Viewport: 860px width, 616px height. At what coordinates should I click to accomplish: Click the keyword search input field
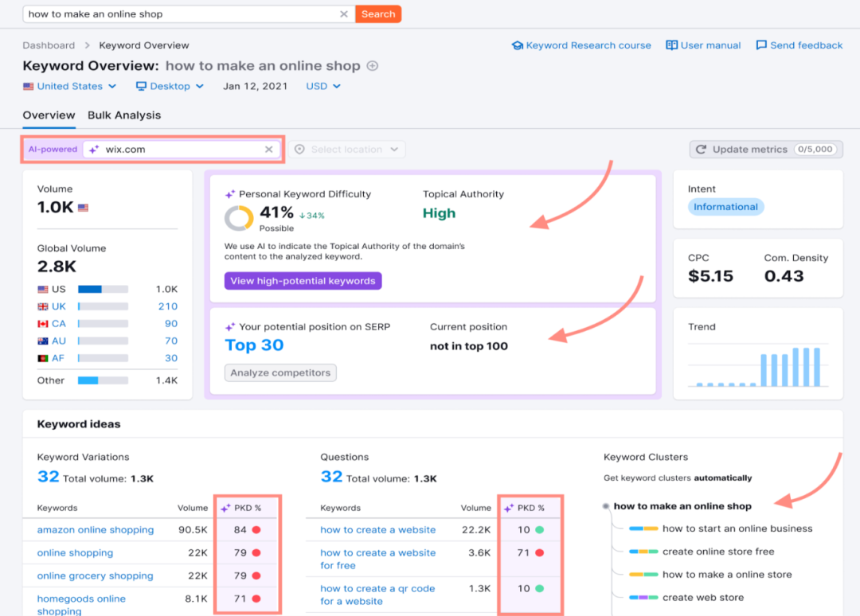tap(179, 14)
